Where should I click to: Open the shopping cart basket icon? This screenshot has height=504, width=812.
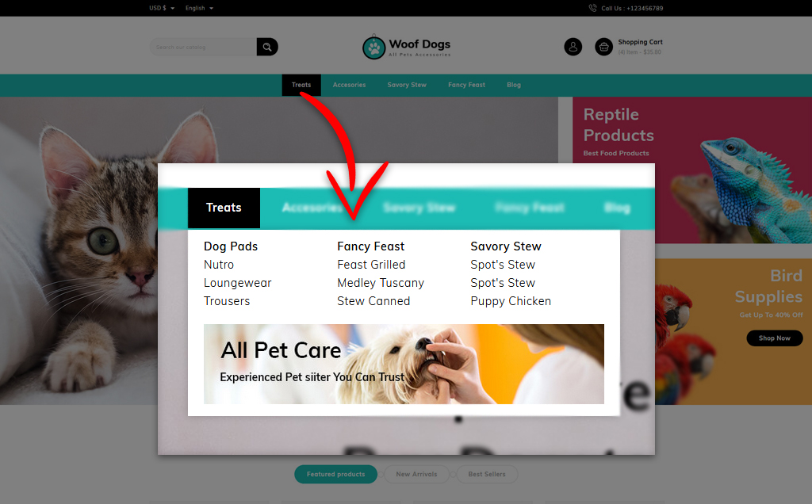603,47
